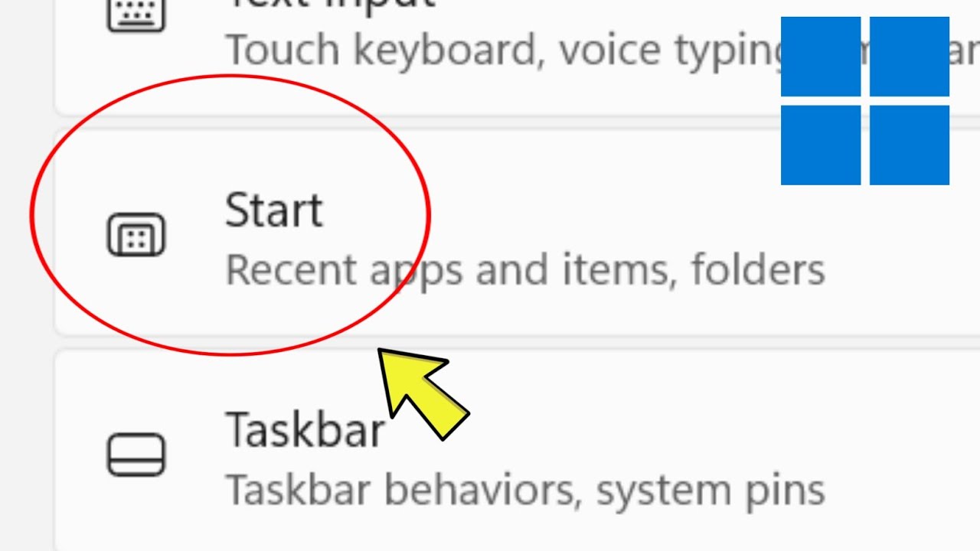Image resolution: width=980 pixels, height=551 pixels.
Task: Click the bottom-left square of Windows logo
Action: (x=820, y=145)
